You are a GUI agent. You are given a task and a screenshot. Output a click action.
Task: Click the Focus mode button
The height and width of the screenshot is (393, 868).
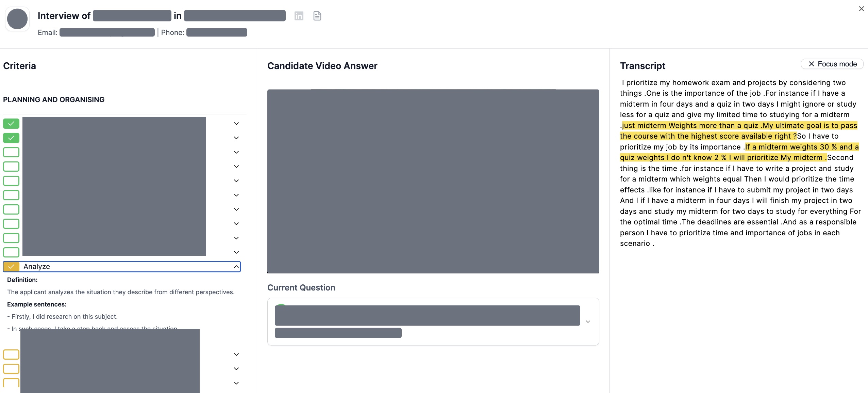832,64
